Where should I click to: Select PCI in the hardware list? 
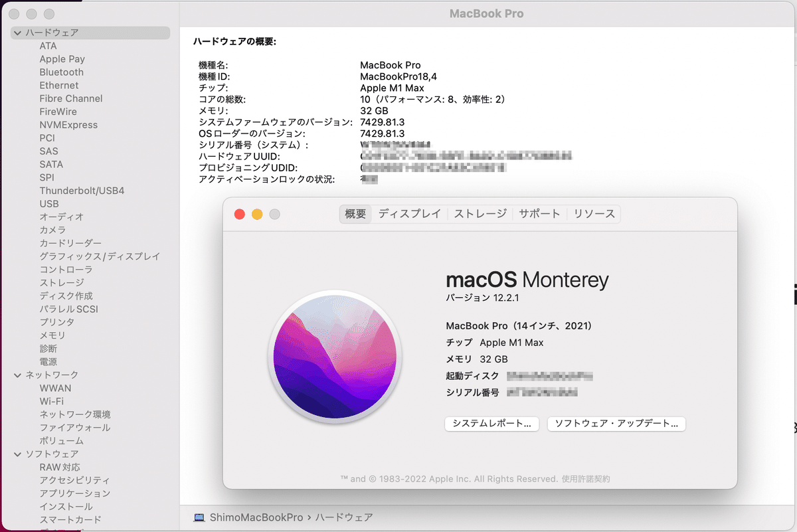pyautogui.click(x=47, y=138)
